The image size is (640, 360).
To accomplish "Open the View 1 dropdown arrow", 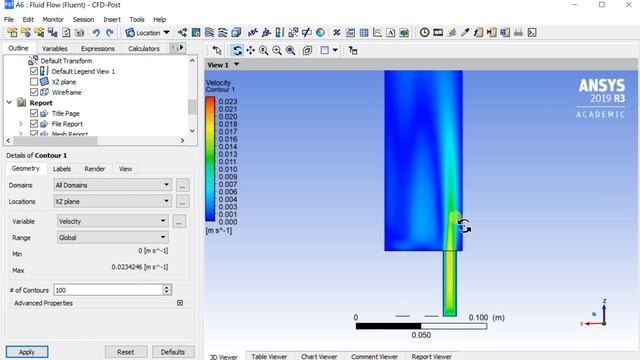I will click(236, 64).
